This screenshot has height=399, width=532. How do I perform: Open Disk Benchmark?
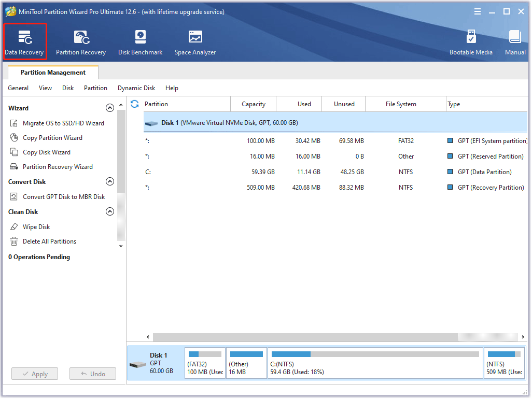pos(140,41)
